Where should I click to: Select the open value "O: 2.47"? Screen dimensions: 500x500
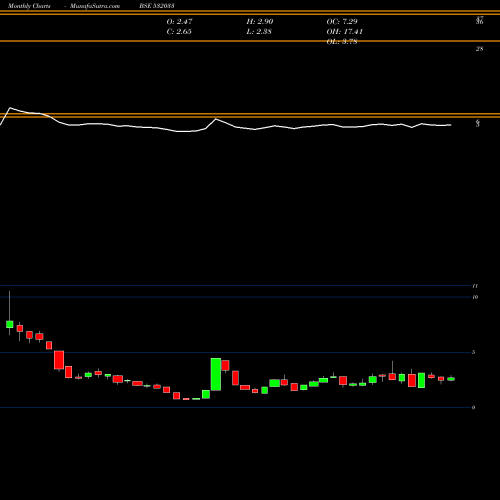179,21
